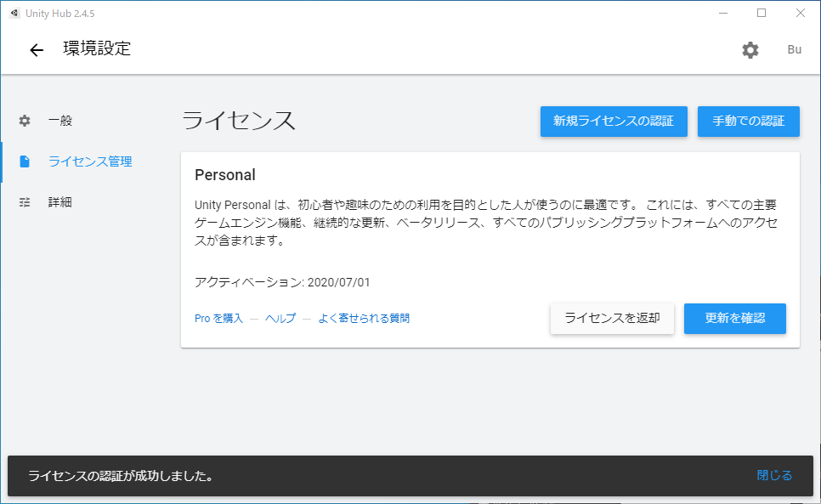Choose the 手動での認証 button
Image resolution: width=821 pixels, height=504 pixels.
pyautogui.click(x=748, y=121)
